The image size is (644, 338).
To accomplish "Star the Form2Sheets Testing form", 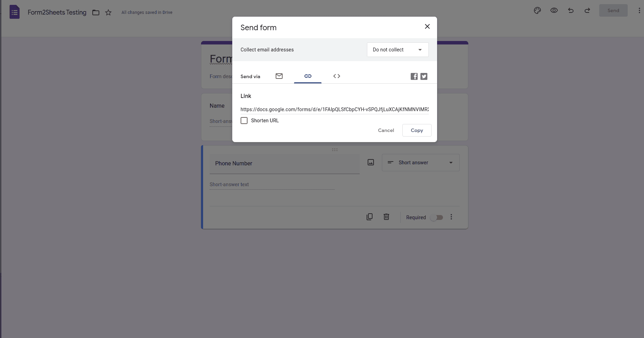I will (108, 13).
